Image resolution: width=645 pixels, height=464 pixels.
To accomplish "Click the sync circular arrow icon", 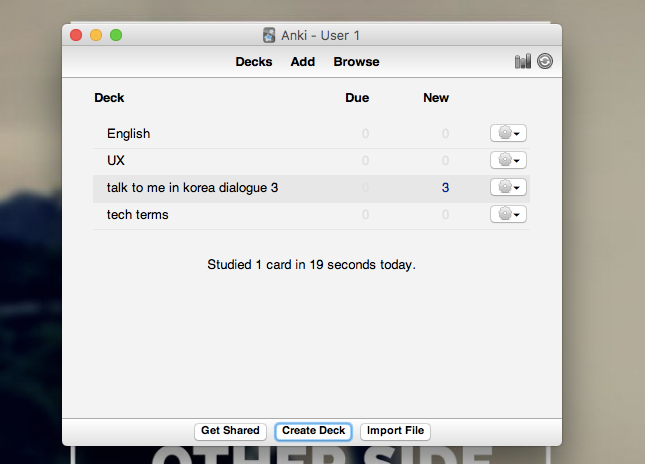I will click(545, 61).
